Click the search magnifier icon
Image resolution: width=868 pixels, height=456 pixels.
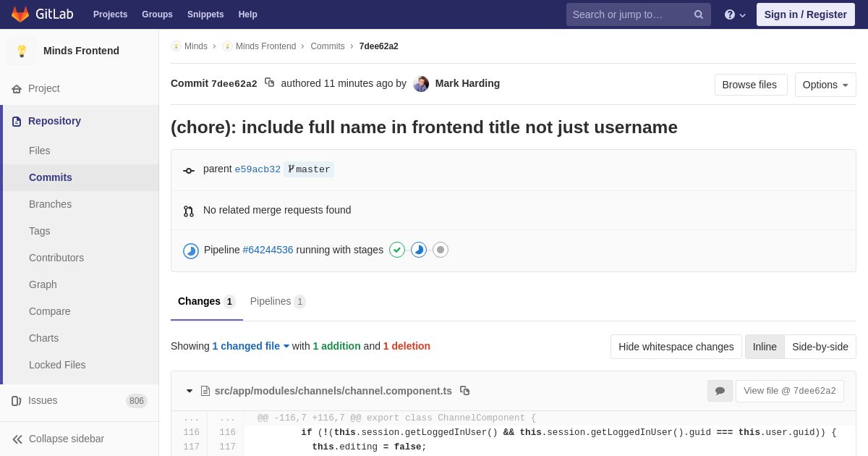699,14
